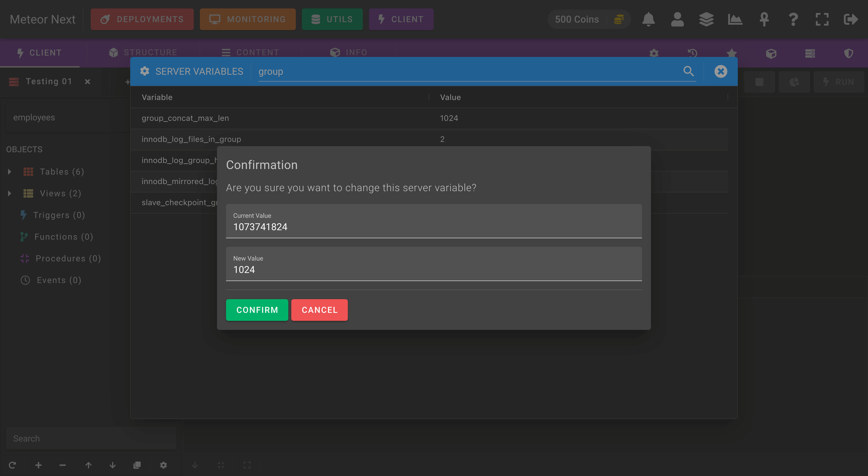The image size is (868, 476).
Task: Select the group_concat_max_len row
Action: [429, 118]
